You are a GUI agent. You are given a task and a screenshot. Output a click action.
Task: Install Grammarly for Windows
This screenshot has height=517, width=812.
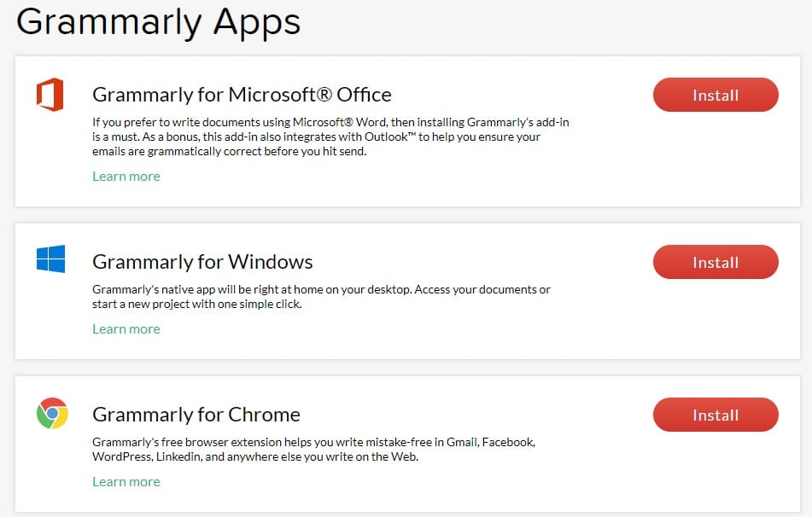(x=716, y=262)
